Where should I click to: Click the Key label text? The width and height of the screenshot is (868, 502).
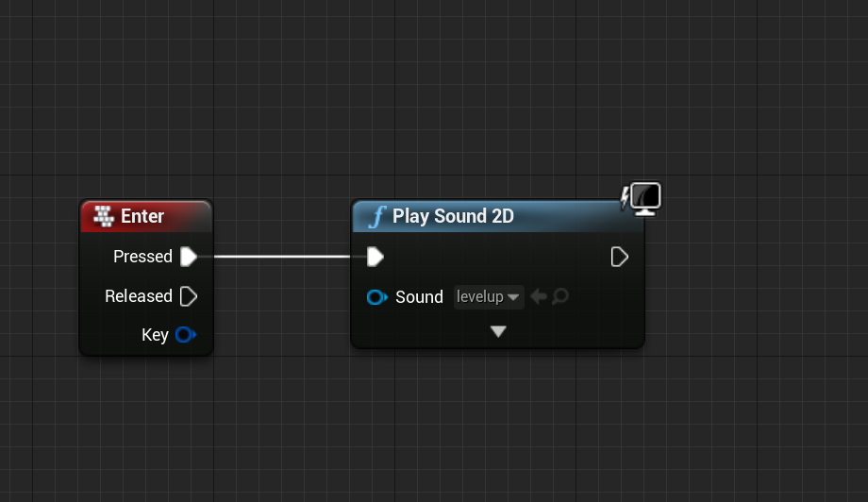pos(155,335)
